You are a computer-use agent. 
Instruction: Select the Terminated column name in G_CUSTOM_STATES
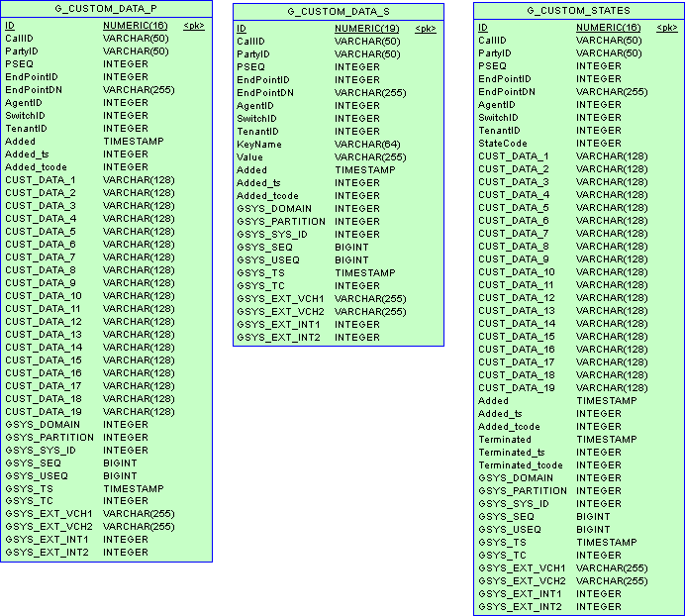505,440
